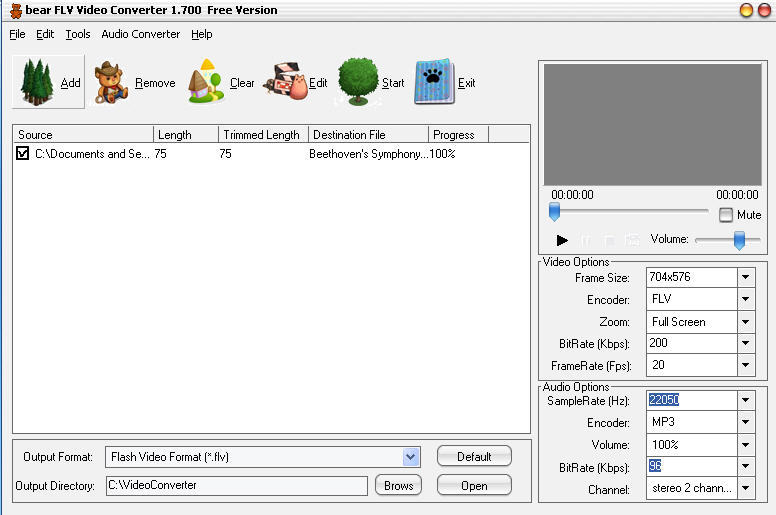This screenshot has height=515, width=776.
Task: Click the C:\Documents and Se... source path
Action: pyautogui.click(x=92, y=154)
